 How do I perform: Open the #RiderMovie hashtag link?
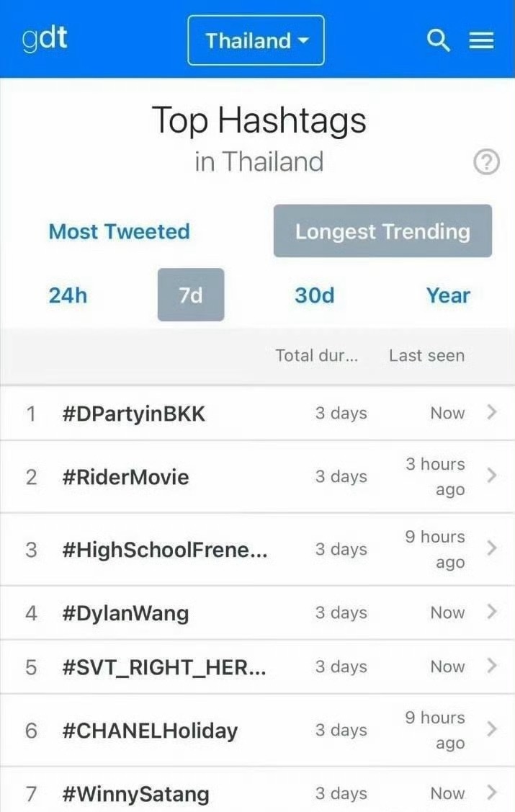pyautogui.click(x=125, y=477)
